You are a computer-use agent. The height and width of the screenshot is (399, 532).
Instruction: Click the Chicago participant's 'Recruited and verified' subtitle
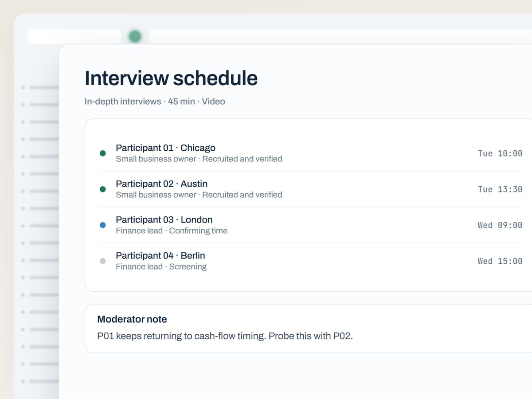point(242,159)
